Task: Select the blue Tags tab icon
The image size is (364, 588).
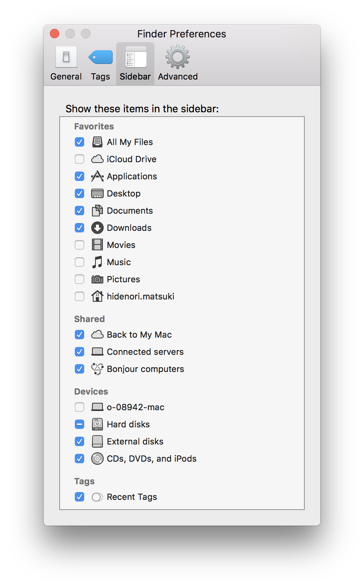Action: [x=101, y=57]
